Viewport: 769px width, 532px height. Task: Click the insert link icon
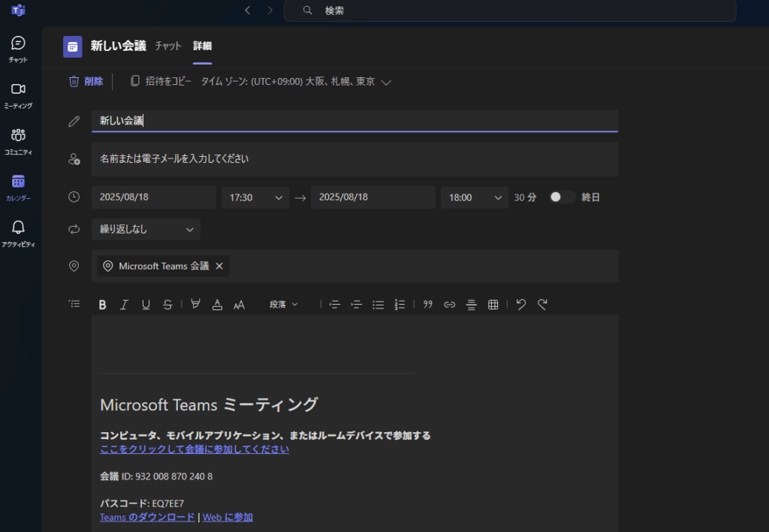coord(450,305)
